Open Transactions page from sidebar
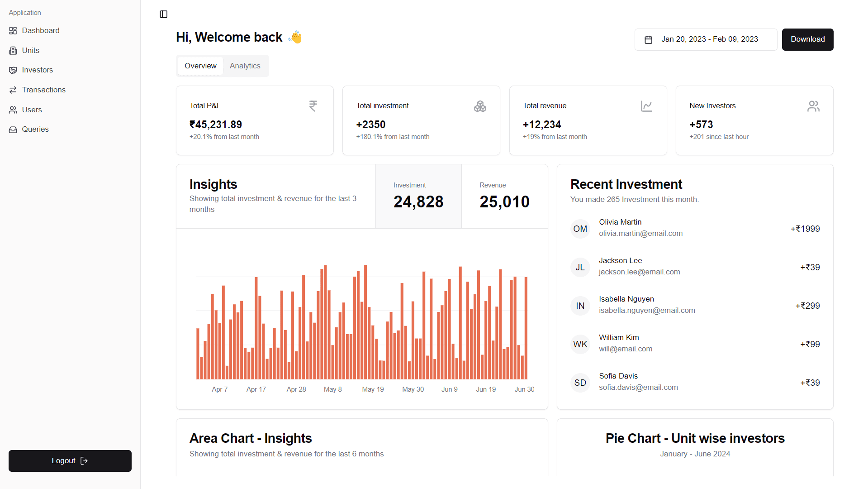The height and width of the screenshot is (489, 868). [x=43, y=90]
